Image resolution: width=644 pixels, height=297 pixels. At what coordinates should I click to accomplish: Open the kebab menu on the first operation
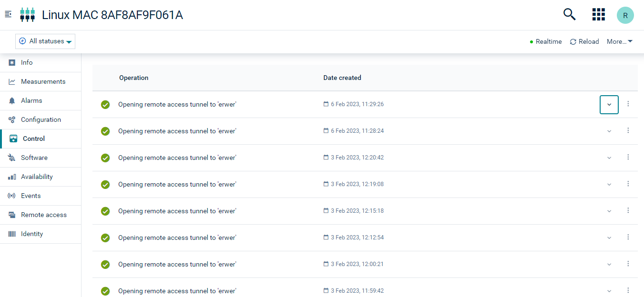tap(628, 104)
